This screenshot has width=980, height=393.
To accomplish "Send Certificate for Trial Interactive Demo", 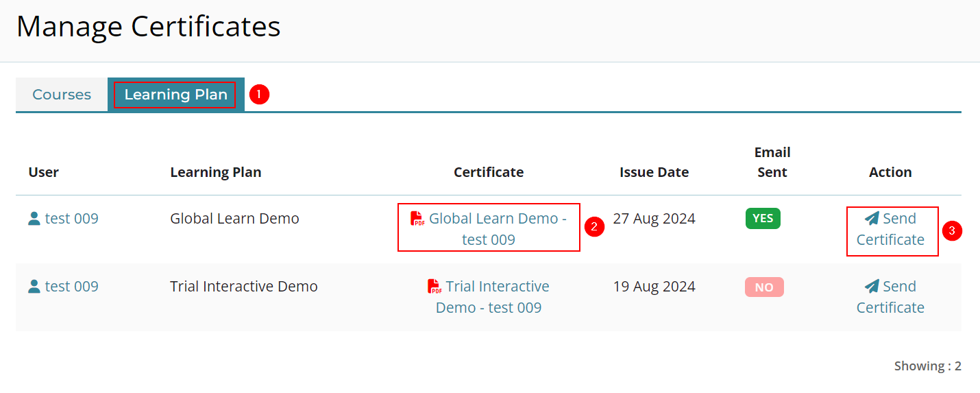I will (890, 297).
